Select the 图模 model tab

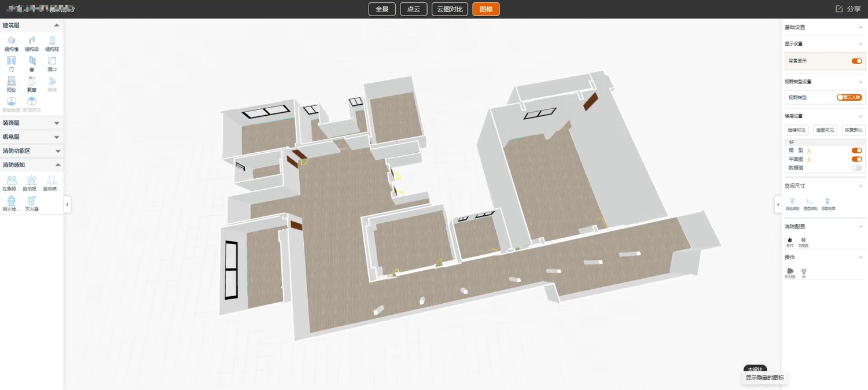pos(486,9)
